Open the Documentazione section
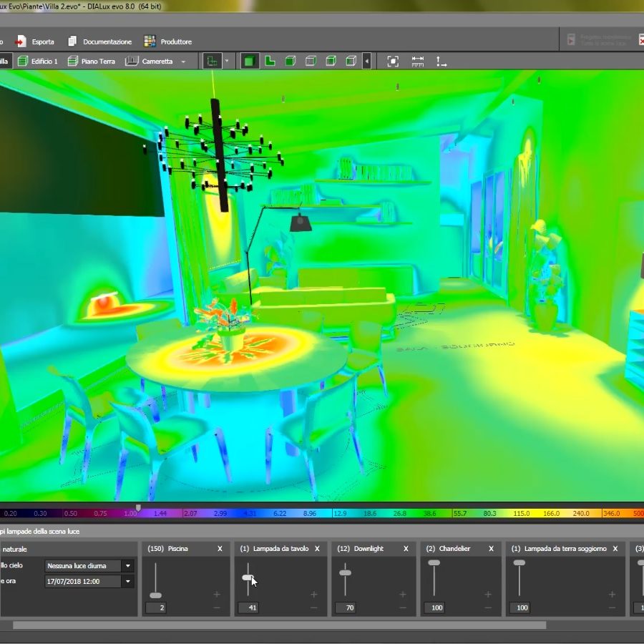Image resolution: width=644 pixels, height=644 pixels. coord(100,42)
